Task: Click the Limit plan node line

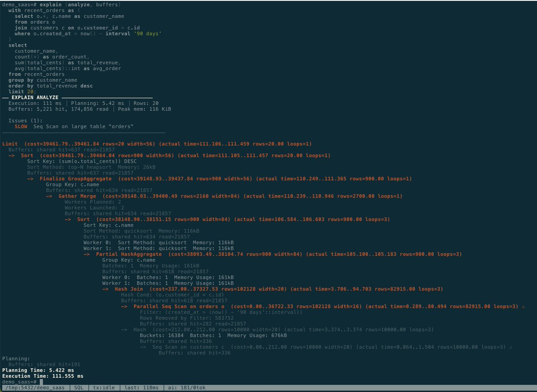Action: (x=157, y=144)
